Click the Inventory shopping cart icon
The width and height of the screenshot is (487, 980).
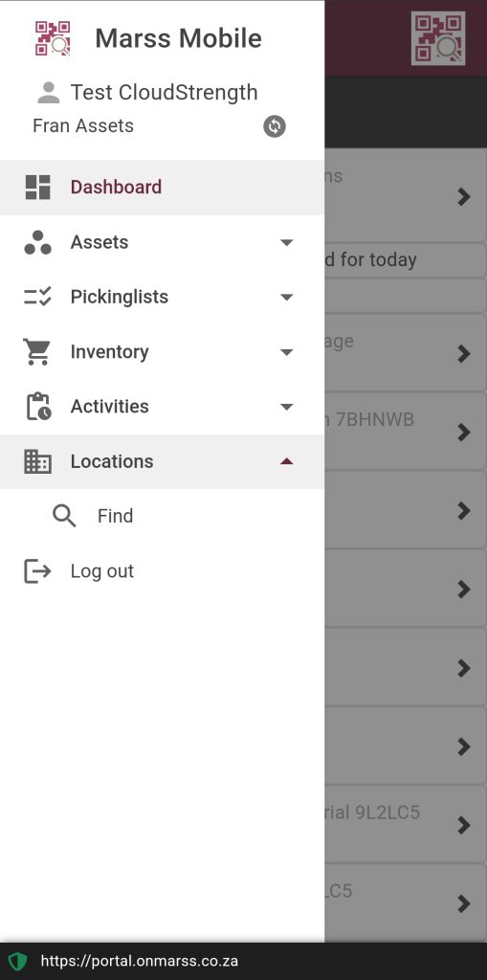[x=37, y=351]
